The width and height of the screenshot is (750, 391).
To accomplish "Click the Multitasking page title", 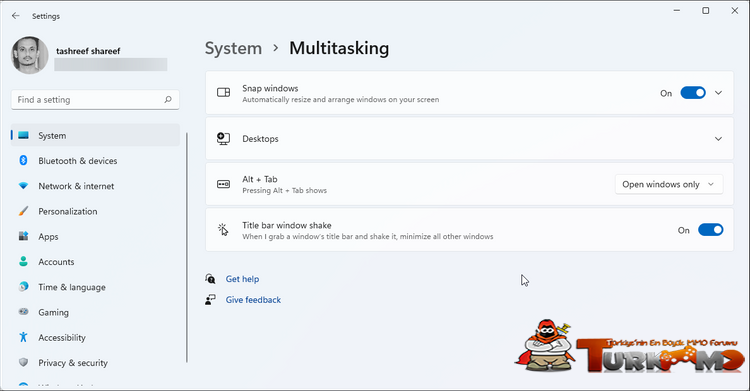I will [339, 48].
